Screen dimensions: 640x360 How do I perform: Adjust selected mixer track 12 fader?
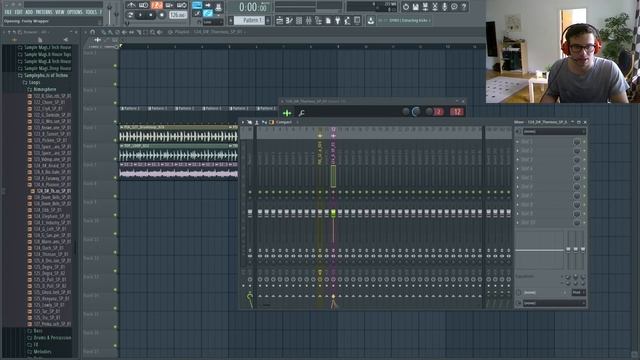coord(333,213)
